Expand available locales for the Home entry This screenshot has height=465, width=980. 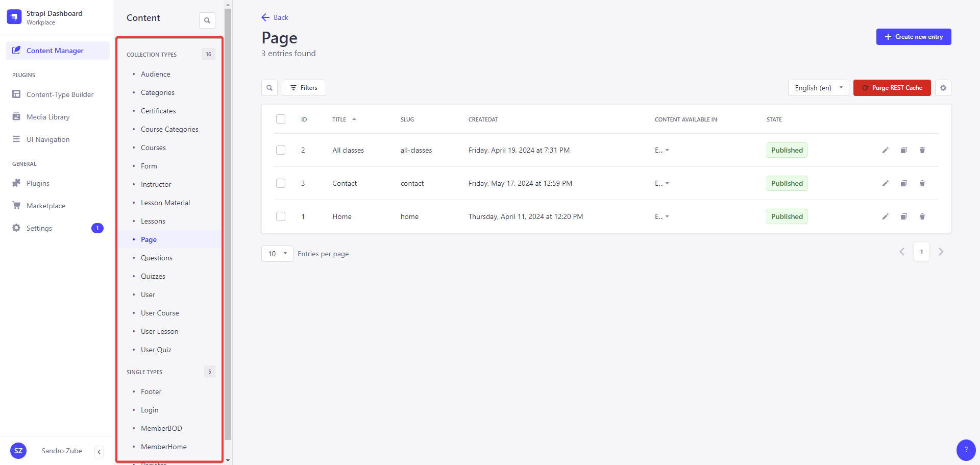(x=662, y=216)
